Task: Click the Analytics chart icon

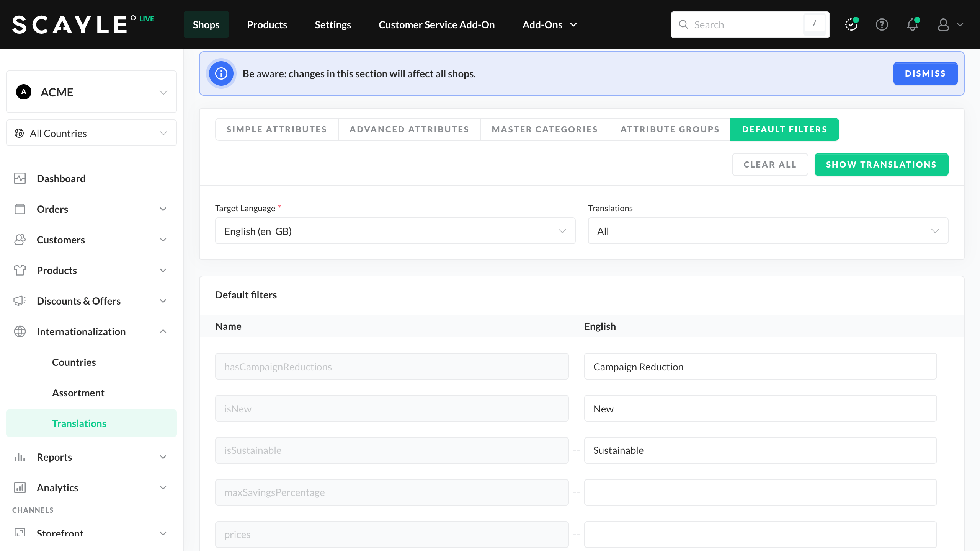Action: tap(20, 487)
